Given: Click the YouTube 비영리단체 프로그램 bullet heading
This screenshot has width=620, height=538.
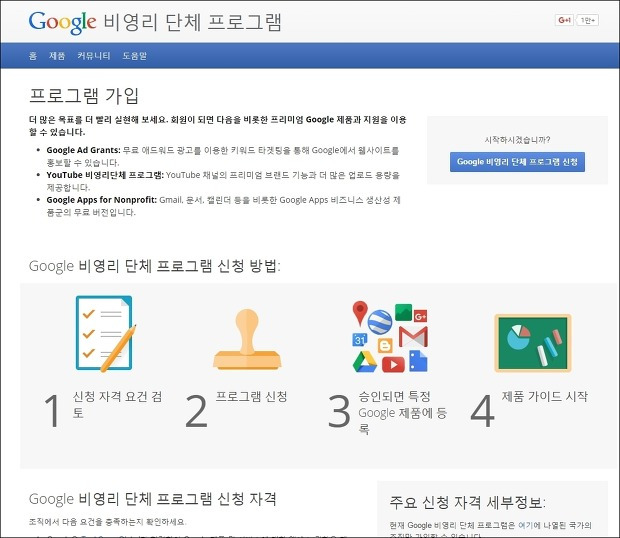Looking at the screenshot, I should 105,175.
